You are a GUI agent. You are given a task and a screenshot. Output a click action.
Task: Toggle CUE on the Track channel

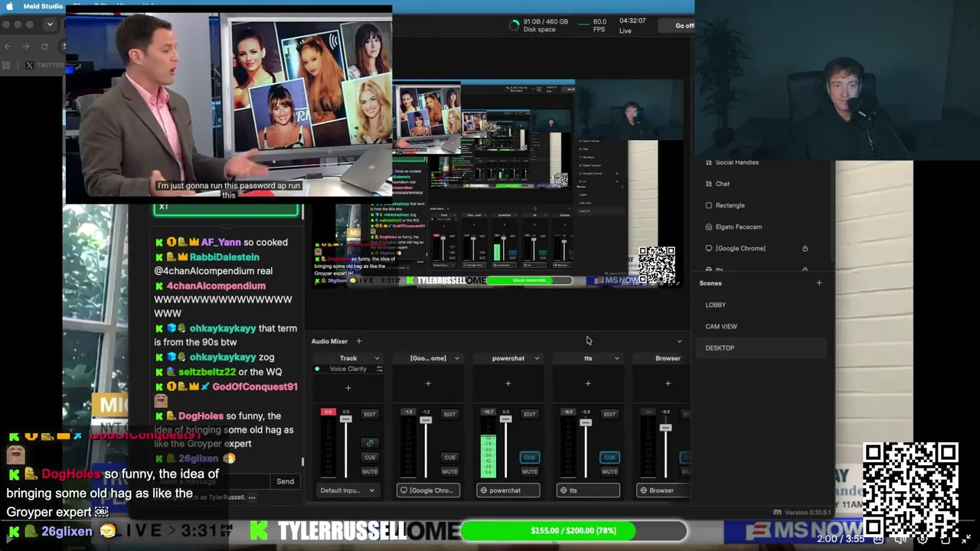coord(370,458)
